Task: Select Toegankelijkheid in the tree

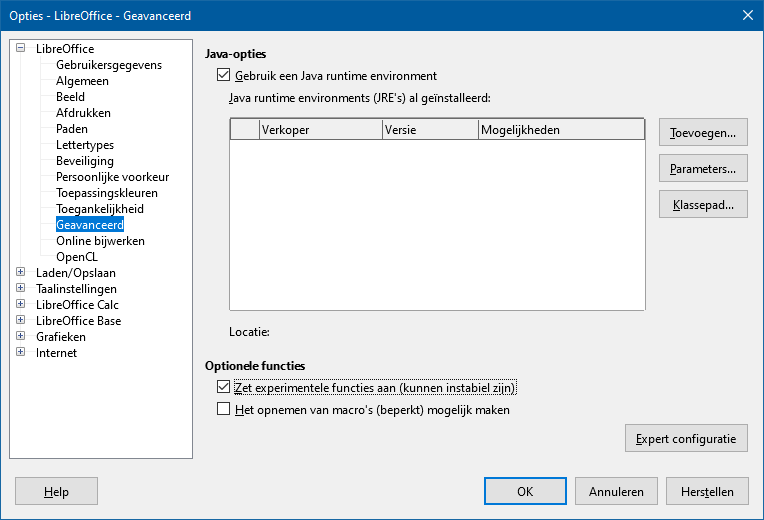Action: coord(100,209)
